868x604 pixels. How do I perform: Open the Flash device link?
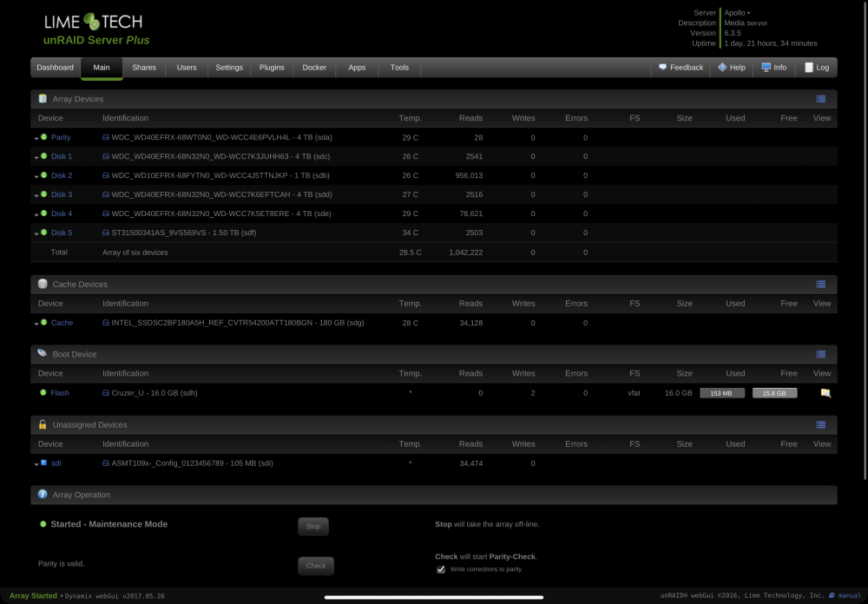[x=60, y=393]
